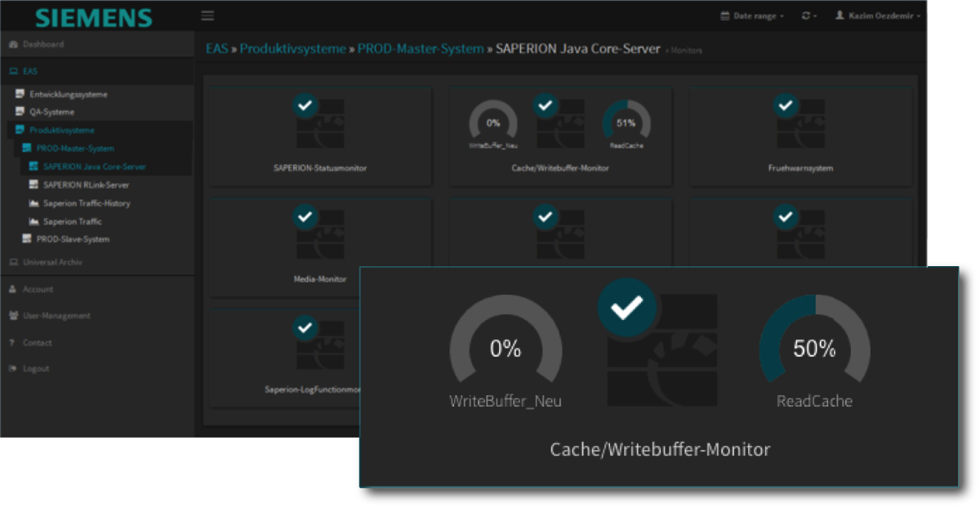This screenshot has height=507, width=980.
Task: Open the Contact page
Action: tap(37, 342)
